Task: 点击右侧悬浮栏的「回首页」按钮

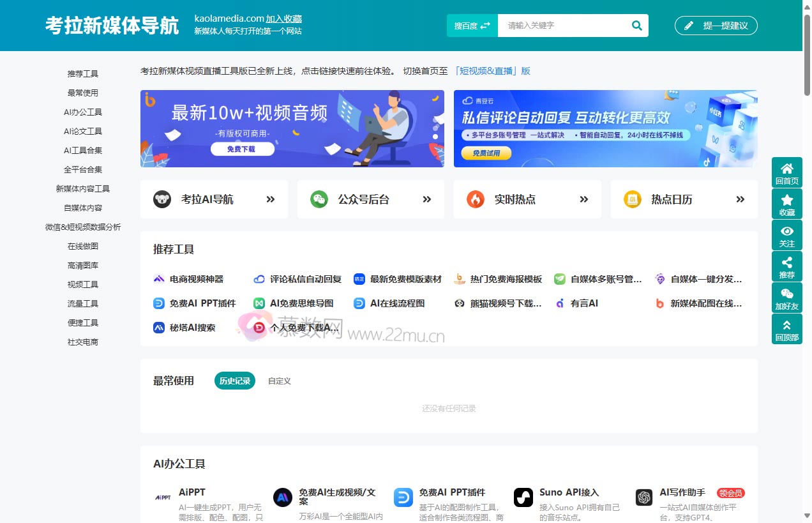Action: (x=786, y=172)
